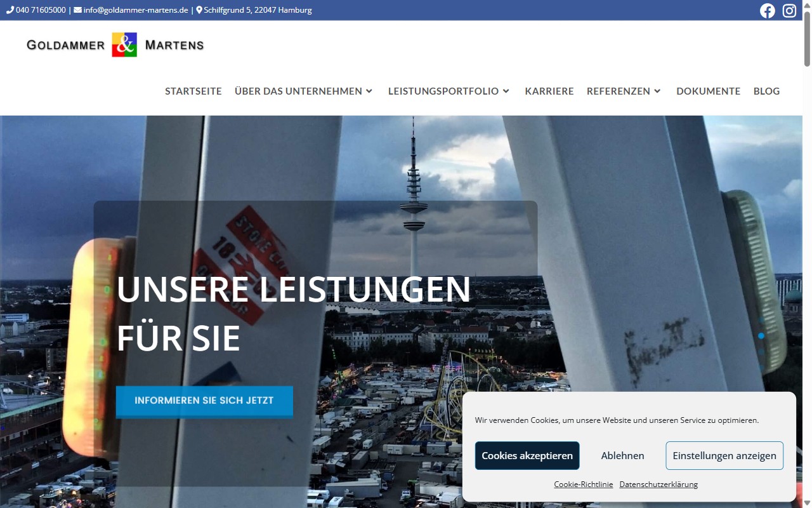Go to the Startseite menu item

(193, 91)
